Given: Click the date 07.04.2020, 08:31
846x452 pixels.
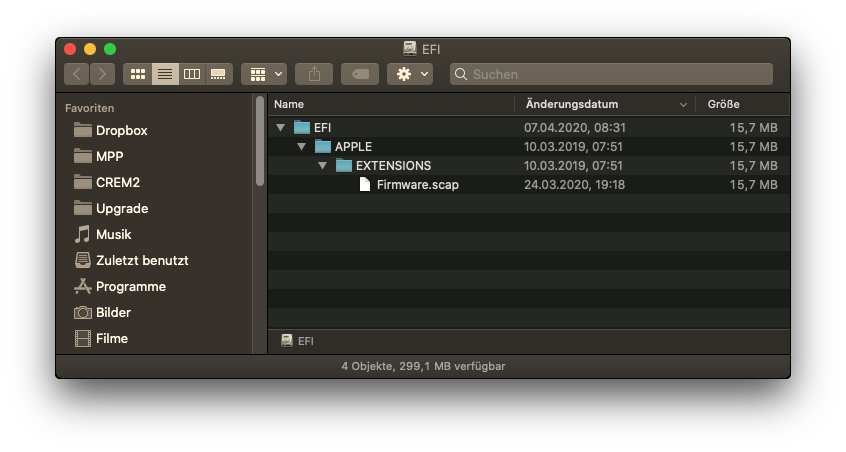Looking at the screenshot, I should (575, 128).
